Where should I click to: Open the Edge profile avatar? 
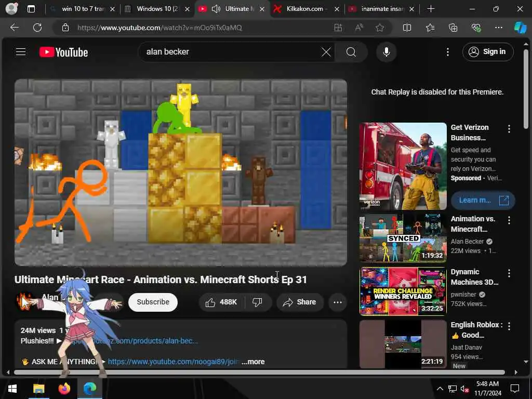tap(11, 8)
